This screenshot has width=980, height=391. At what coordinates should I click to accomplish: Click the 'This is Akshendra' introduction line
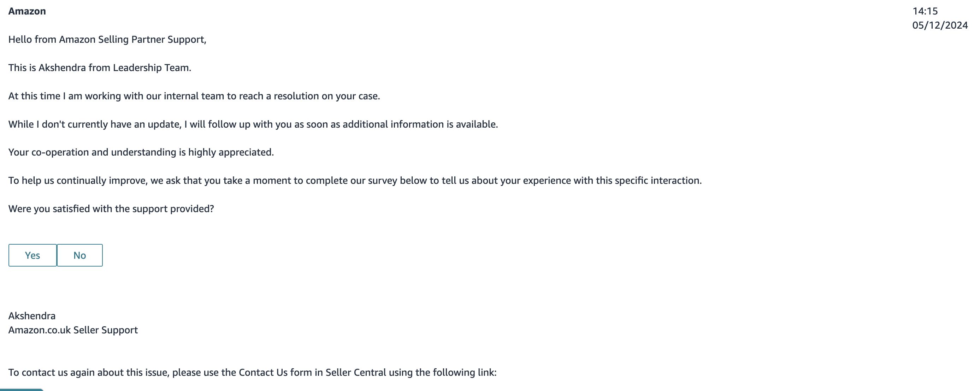click(x=100, y=68)
